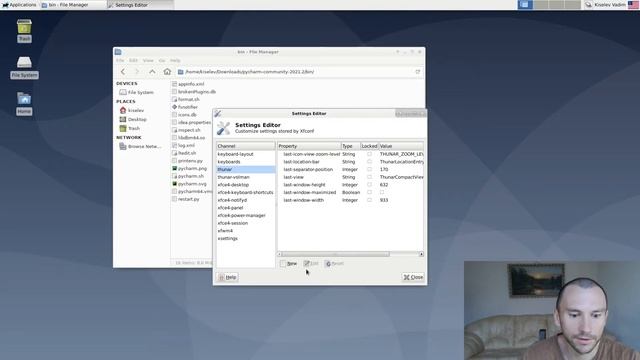Click New property button
The width and height of the screenshot is (640, 360).
pos(289,264)
